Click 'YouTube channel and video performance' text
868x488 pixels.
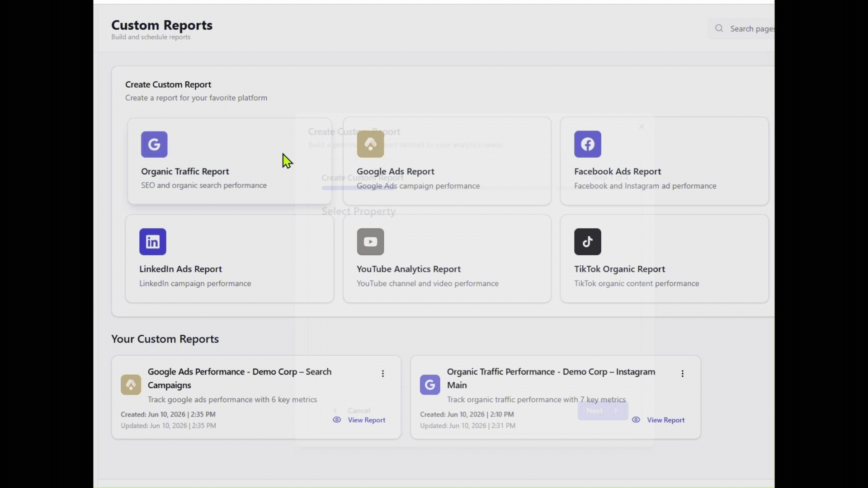click(x=428, y=283)
